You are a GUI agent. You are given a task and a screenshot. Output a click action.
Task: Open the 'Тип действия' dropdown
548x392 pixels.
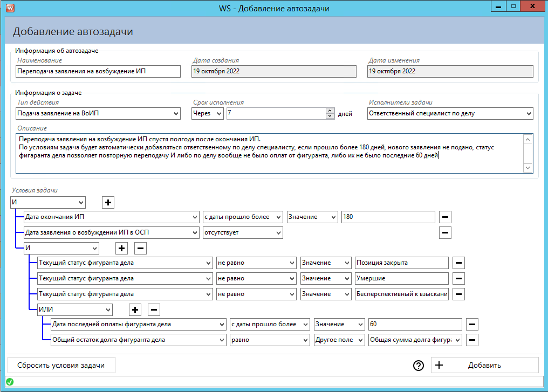pos(98,113)
